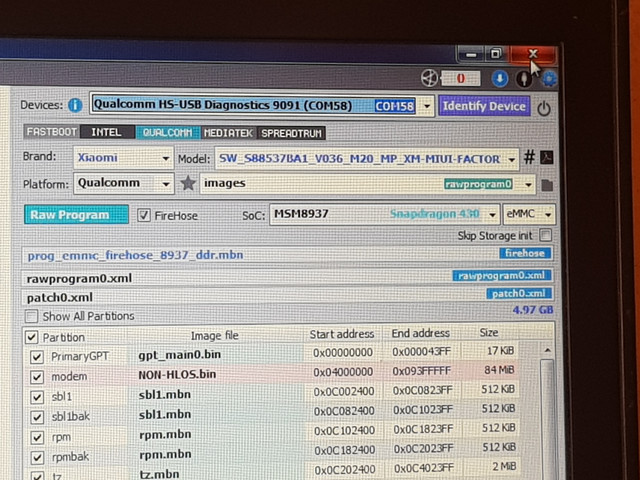Open the SoC dropdown showing MSM8937
Viewport: 640px width, 480px height.
(x=384, y=214)
